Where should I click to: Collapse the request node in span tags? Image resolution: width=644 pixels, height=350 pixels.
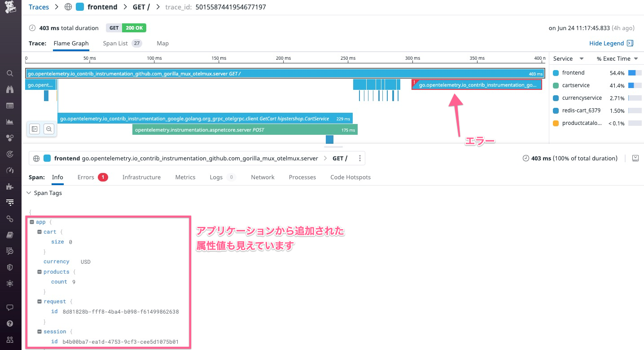[39, 301]
